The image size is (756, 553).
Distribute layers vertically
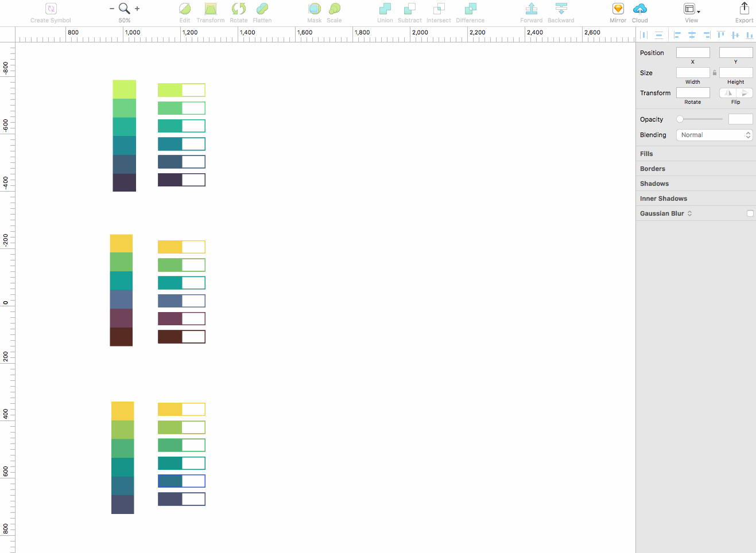pyautogui.click(x=659, y=35)
